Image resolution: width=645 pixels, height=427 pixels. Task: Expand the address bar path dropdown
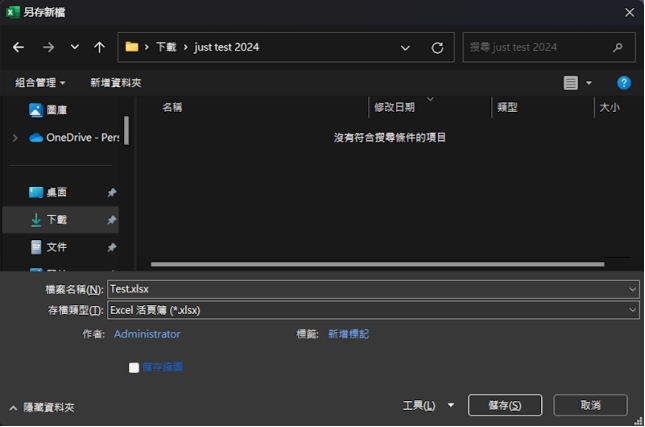pos(405,47)
